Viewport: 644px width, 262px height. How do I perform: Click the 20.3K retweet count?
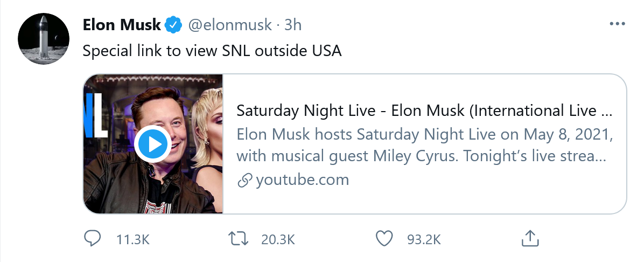tap(278, 239)
